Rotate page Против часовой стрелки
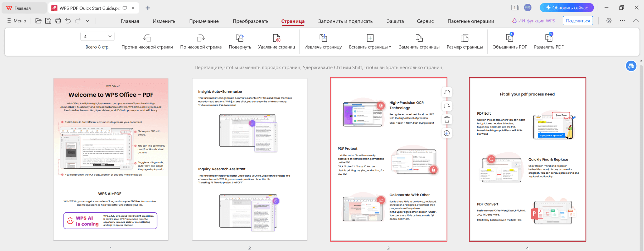The width and height of the screenshot is (644, 251). click(x=147, y=41)
